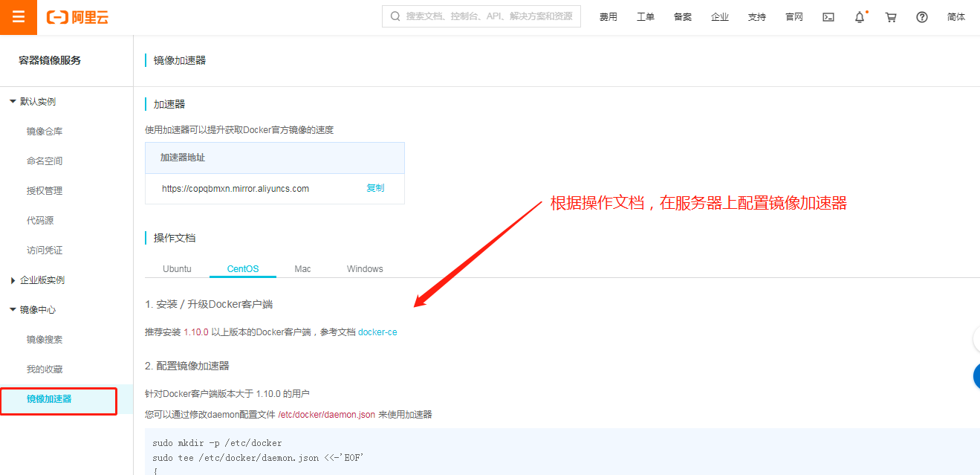The width and height of the screenshot is (980, 475).
Task: Collapse the 默认实例 tree group
Action: [x=13, y=101]
